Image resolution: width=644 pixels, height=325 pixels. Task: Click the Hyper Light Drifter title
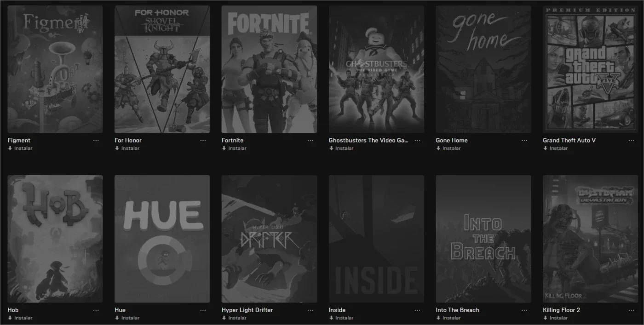coord(247,310)
